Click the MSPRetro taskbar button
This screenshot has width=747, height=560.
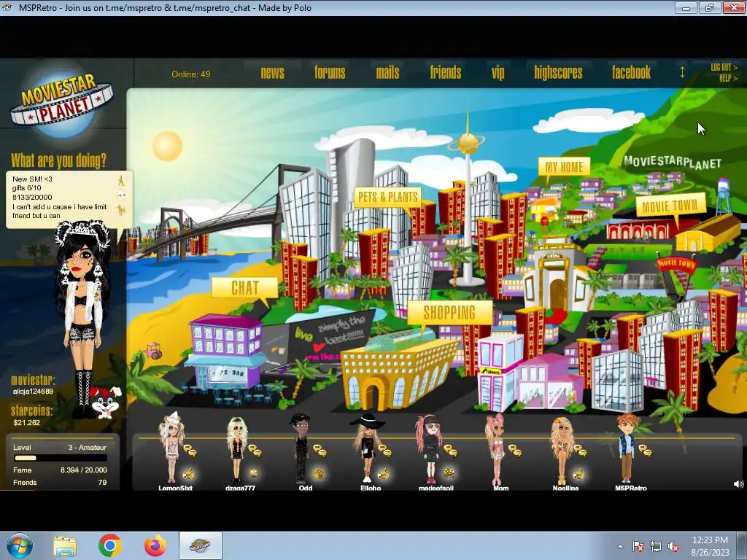(x=201, y=545)
